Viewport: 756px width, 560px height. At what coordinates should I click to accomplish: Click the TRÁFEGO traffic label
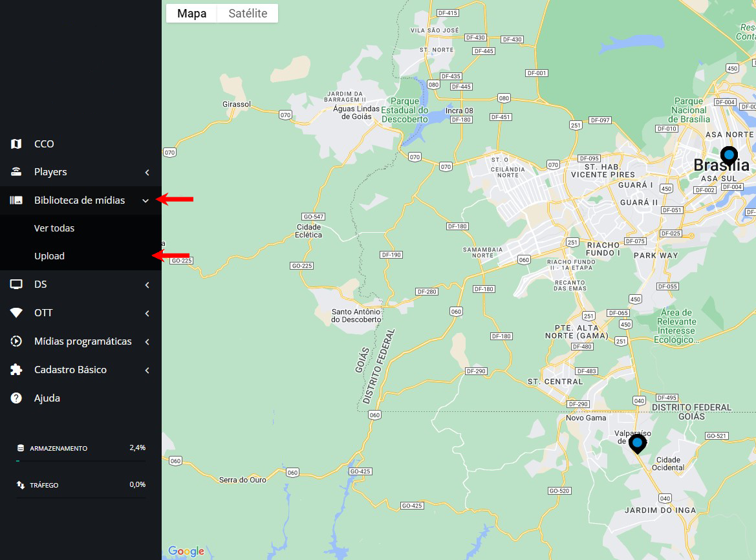click(x=44, y=485)
